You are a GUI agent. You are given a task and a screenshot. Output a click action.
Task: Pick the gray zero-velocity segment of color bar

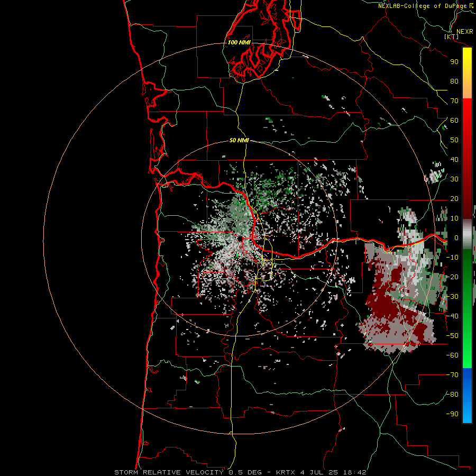click(x=467, y=234)
